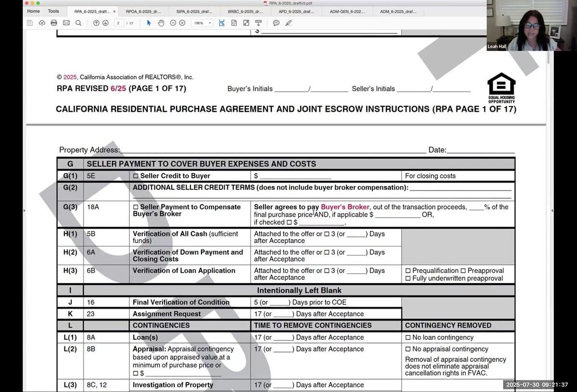Check Fully underwritten preapproval box
Viewport: 577px width, 392px height.
(408, 278)
